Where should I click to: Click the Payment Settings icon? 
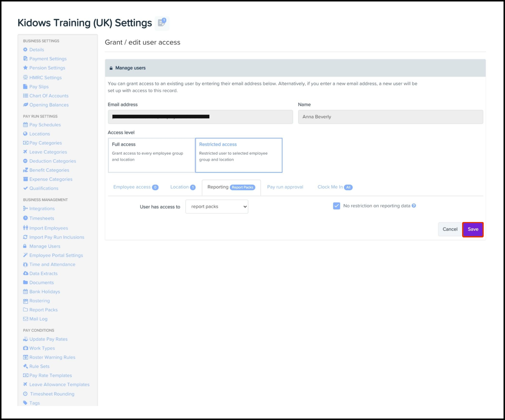[x=25, y=59]
